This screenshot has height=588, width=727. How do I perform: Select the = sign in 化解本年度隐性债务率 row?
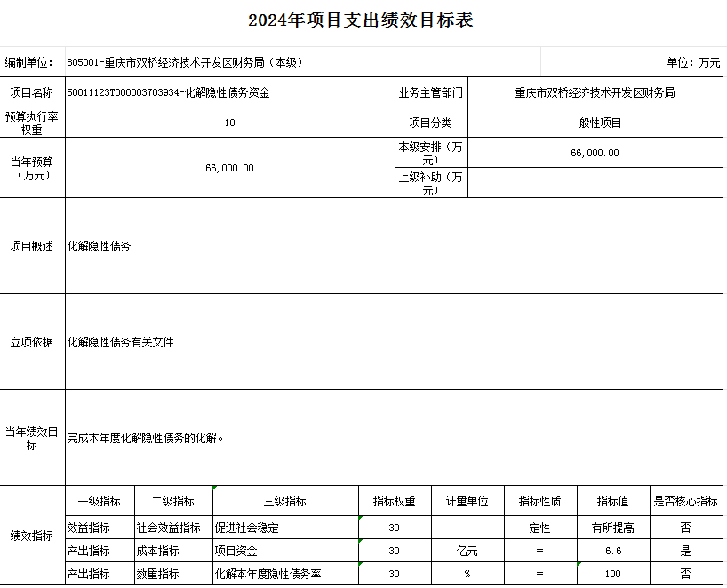tap(540, 573)
